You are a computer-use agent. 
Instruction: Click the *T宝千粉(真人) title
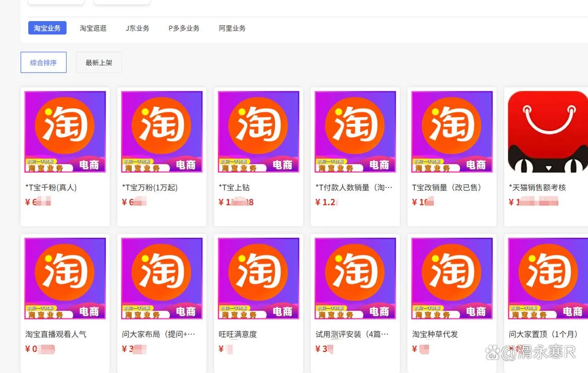click(51, 187)
